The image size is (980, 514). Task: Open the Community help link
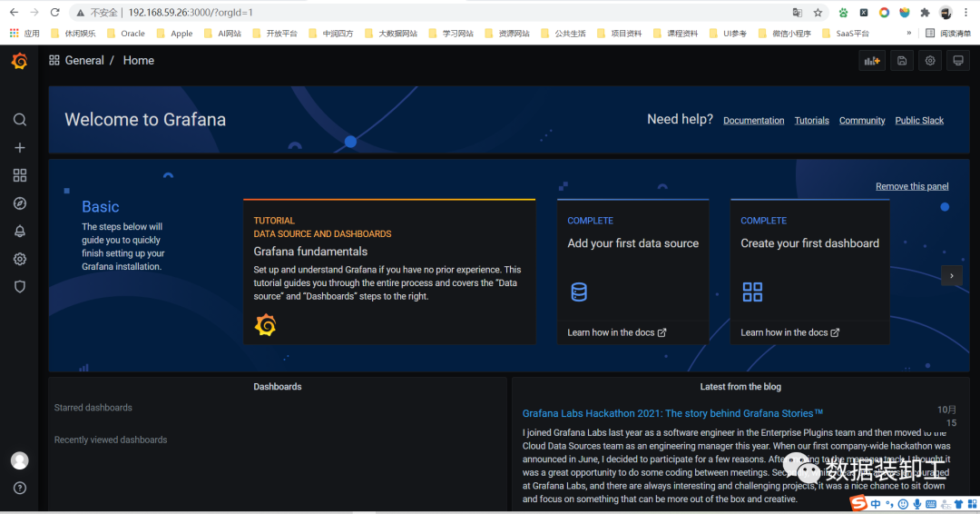tap(862, 120)
